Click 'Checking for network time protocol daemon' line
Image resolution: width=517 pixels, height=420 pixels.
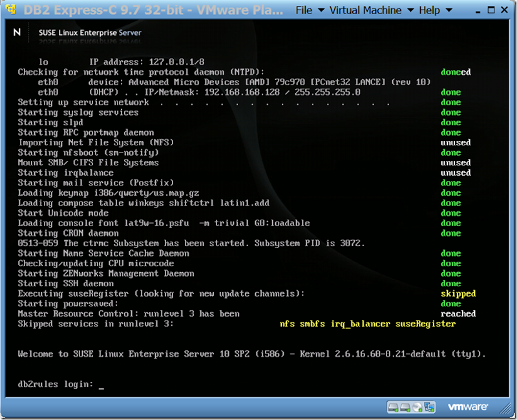(x=141, y=72)
